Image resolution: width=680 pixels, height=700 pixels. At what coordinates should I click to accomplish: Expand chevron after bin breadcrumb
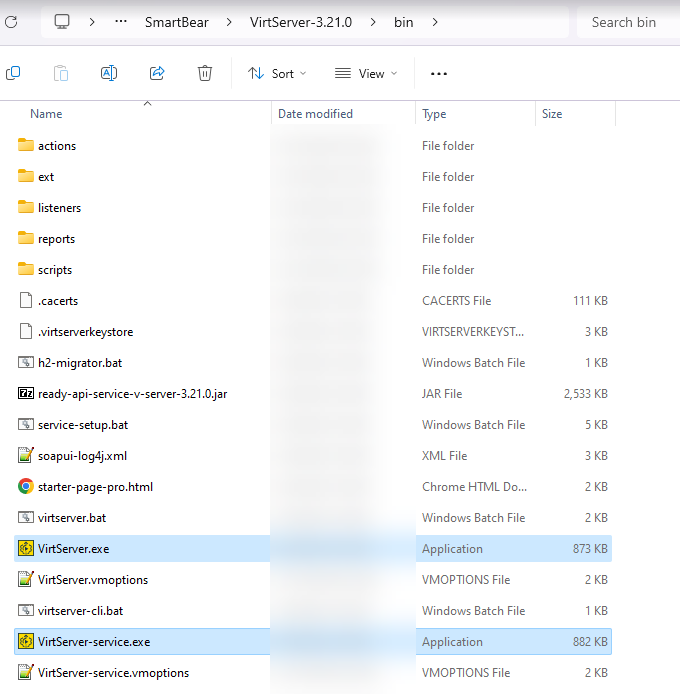pyautogui.click(x=435, y=22)
